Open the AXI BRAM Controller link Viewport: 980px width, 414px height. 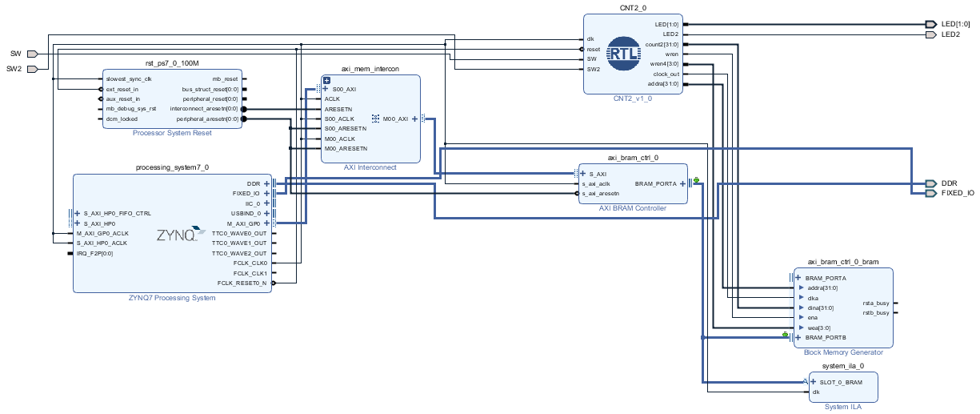pyautogui.click(x=633, y=208)
